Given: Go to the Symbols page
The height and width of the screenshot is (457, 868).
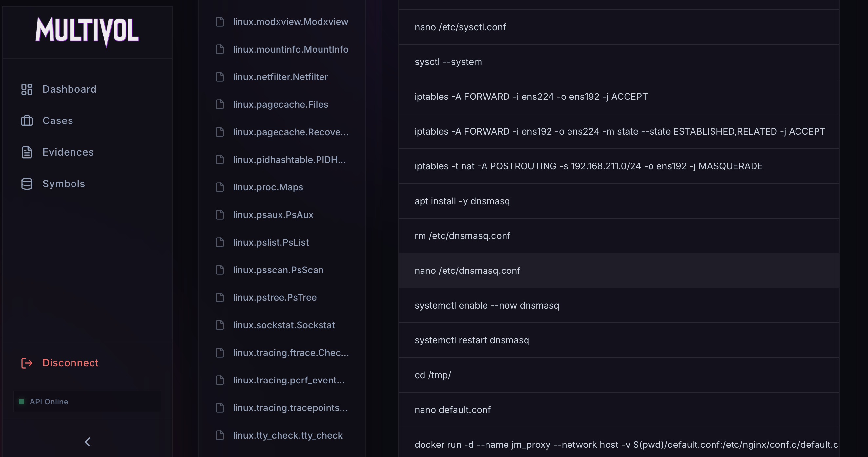Looking at the screenshot, I should [x=64, y=184].
